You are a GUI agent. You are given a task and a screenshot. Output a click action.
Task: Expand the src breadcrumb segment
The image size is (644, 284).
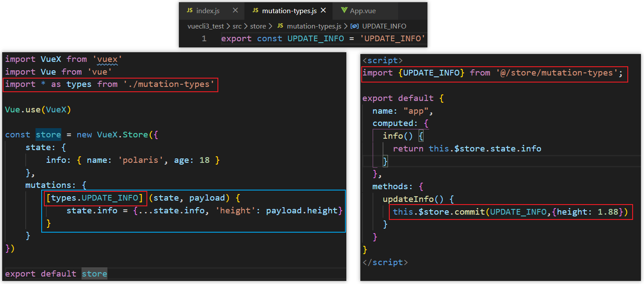pyautogui.click(x=237, y=26)
